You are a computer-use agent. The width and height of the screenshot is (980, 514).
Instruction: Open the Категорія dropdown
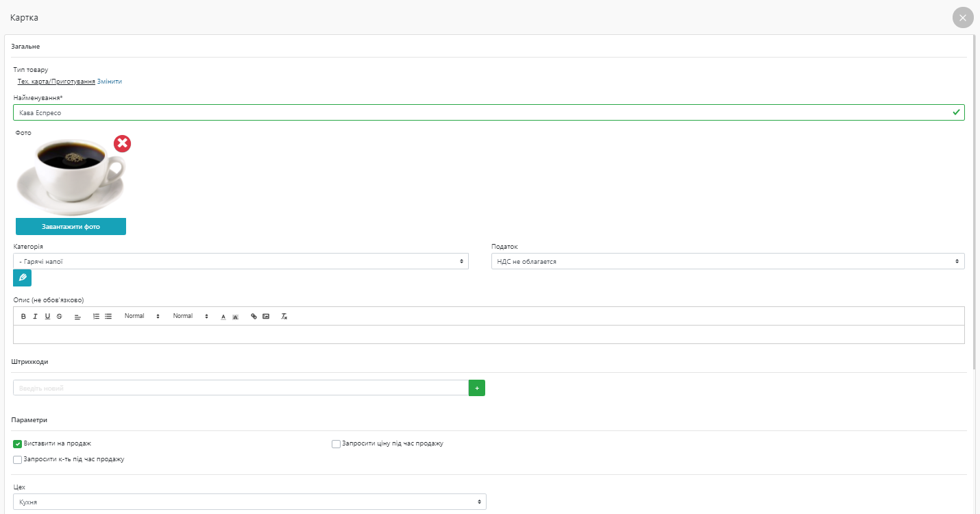(240, 261)
